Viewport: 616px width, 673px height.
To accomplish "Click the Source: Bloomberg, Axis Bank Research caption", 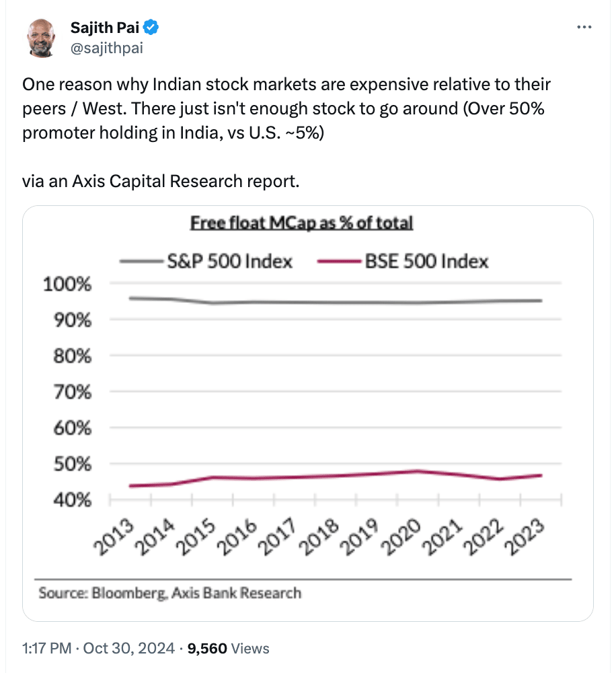I will [170, 593].
